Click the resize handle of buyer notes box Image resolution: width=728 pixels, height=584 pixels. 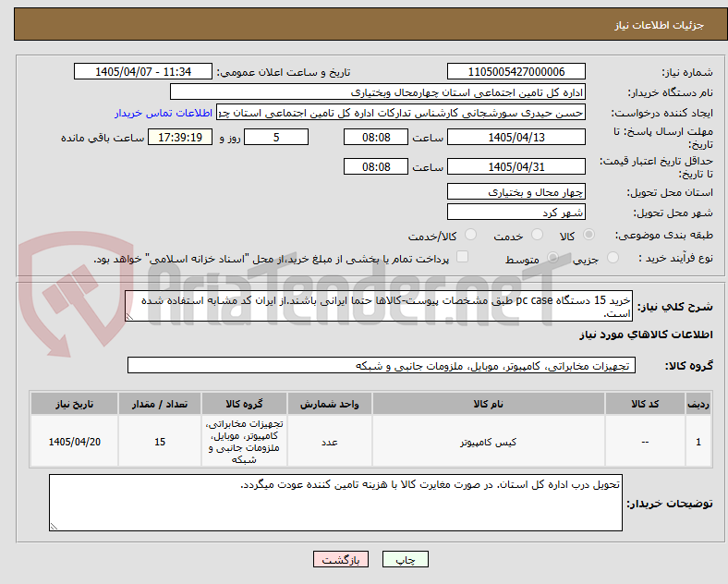coord(54,527)
